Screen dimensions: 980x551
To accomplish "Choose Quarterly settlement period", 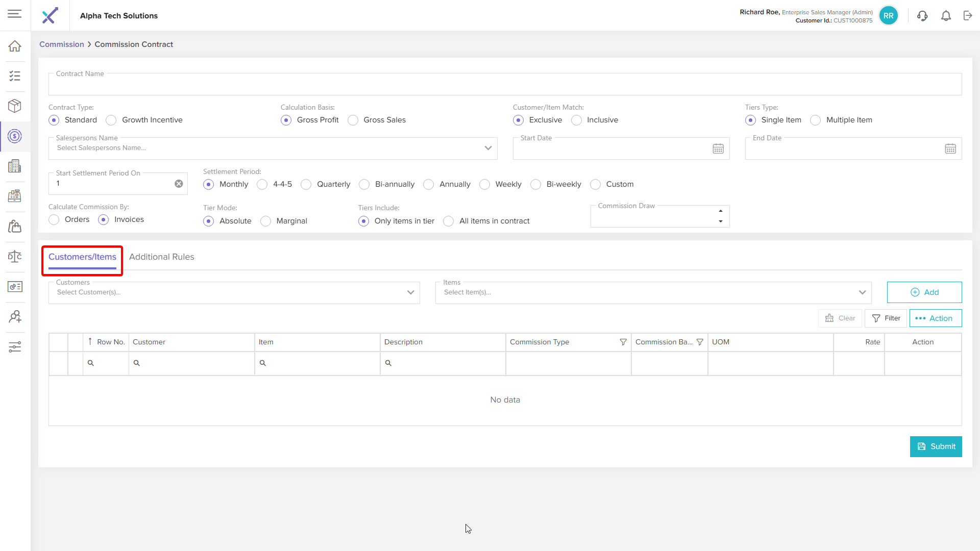I will (x=306, y=184).
